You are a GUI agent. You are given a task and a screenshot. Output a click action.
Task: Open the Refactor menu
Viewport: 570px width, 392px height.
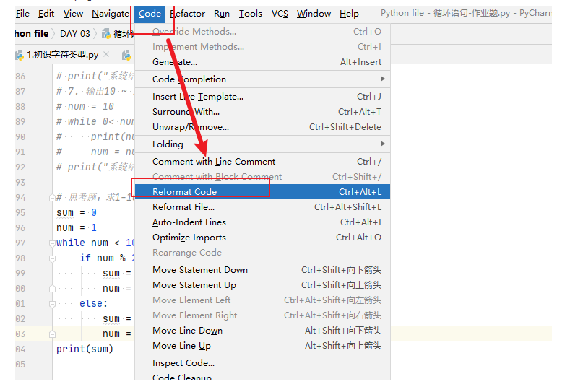[x=187, y=14]
